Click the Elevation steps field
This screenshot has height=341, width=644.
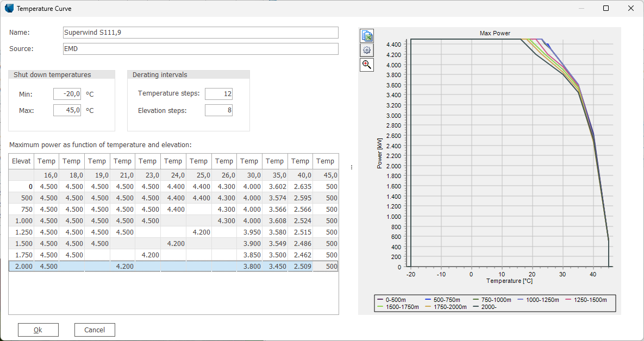[218, 110]
